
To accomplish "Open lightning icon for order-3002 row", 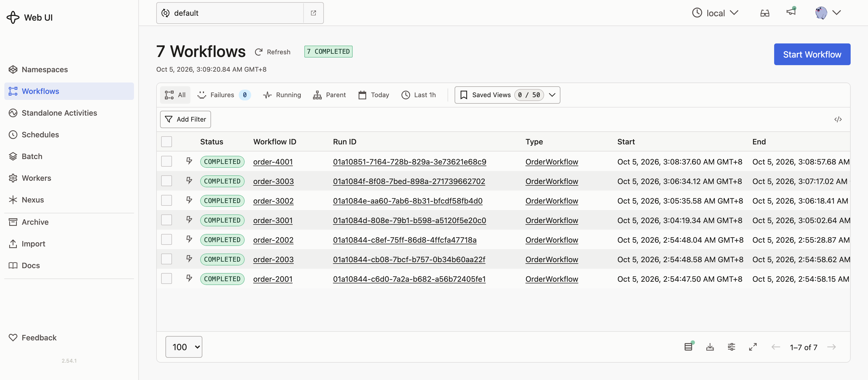I will (189, 200).
